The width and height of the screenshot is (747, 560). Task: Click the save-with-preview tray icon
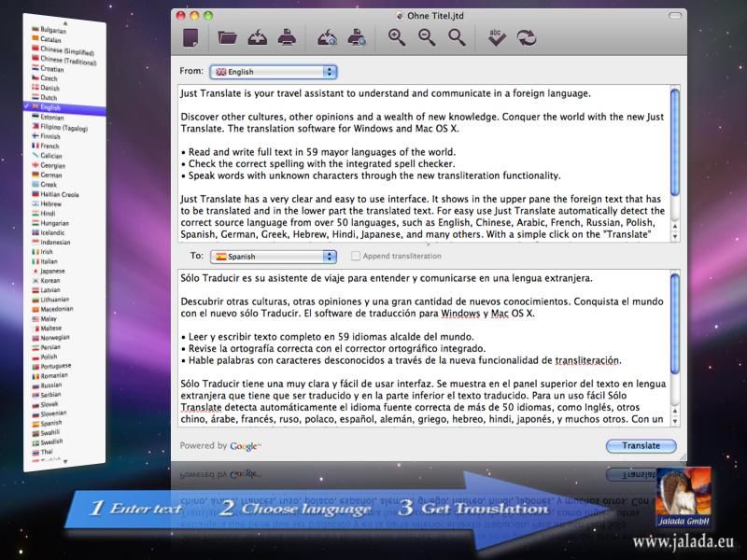coord(328,37)
